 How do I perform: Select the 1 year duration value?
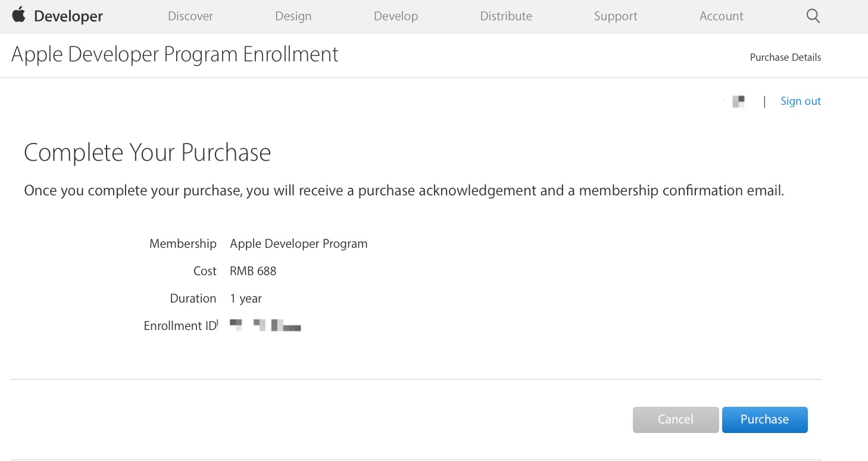pos(246,298)
